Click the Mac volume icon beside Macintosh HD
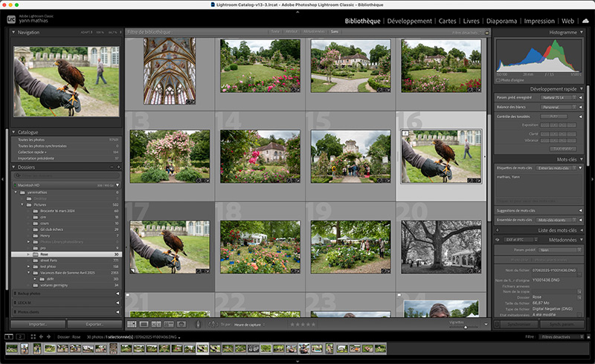The height and width of the screenshot is (364, 595). (15, 185)
